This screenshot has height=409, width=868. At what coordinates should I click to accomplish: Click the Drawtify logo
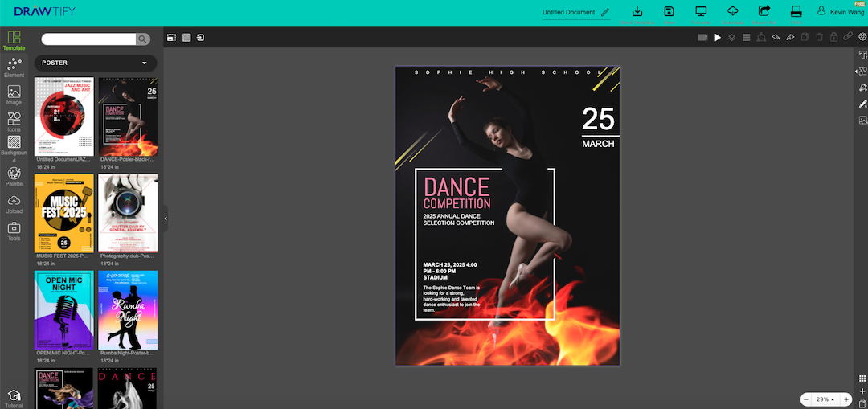(x=45, y=11)
